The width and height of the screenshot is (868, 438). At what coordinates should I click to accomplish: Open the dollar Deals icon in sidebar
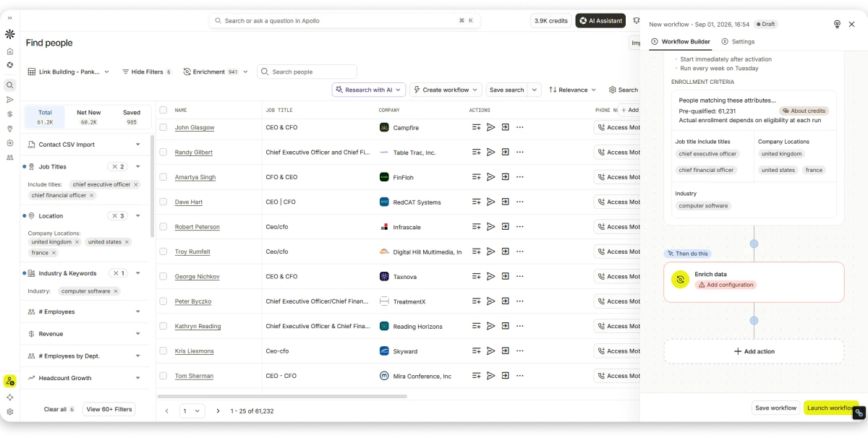(x=9, y=114)
